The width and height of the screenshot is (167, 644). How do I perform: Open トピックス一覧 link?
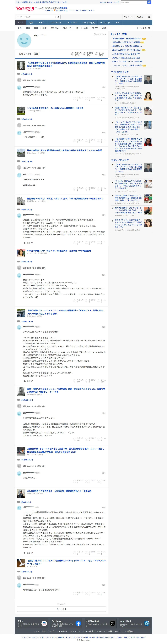[x=143, y=28]
